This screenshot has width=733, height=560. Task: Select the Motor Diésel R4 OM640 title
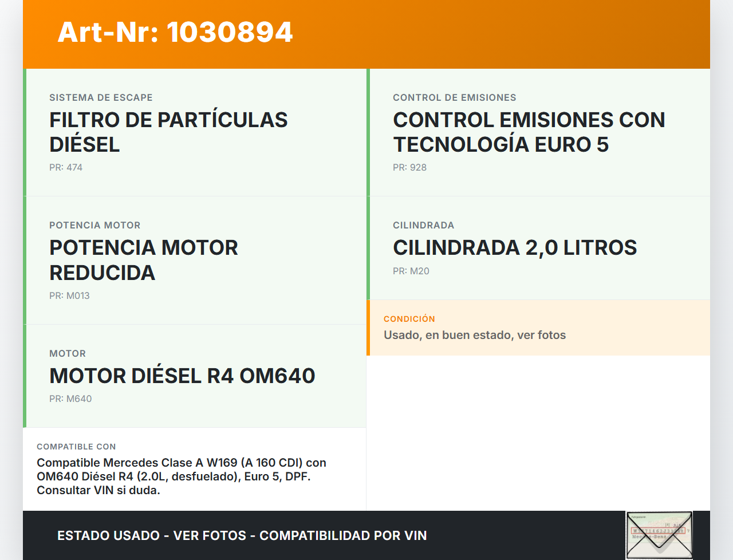coord(182,376)
